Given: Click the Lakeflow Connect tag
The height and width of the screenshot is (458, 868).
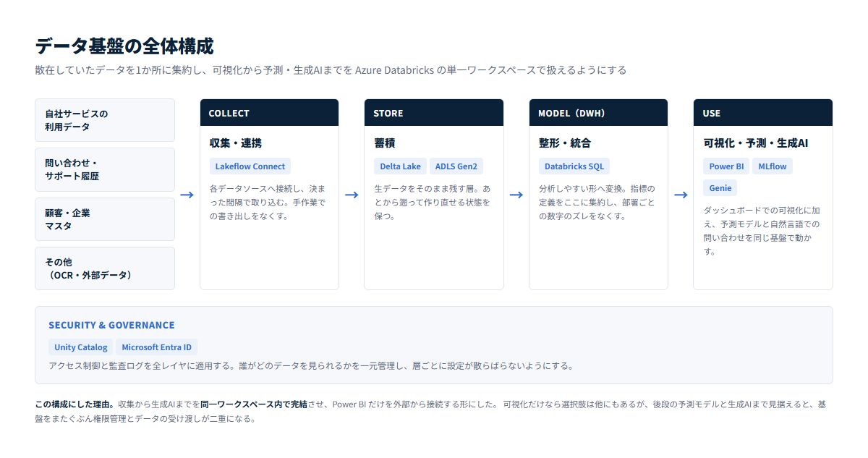Looking at the screenshot, I should tap(250, 166).
